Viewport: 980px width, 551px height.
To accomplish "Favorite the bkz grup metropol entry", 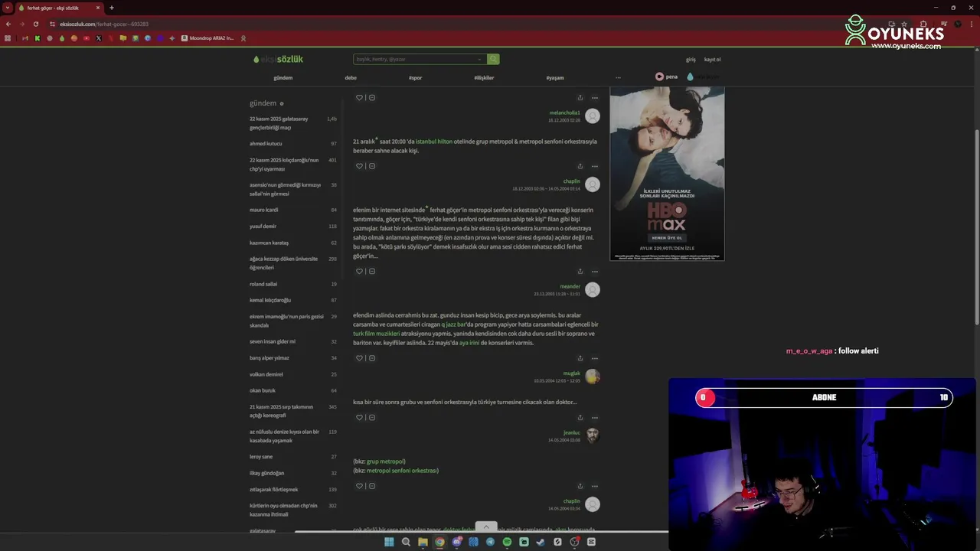I will coord(359,486).
